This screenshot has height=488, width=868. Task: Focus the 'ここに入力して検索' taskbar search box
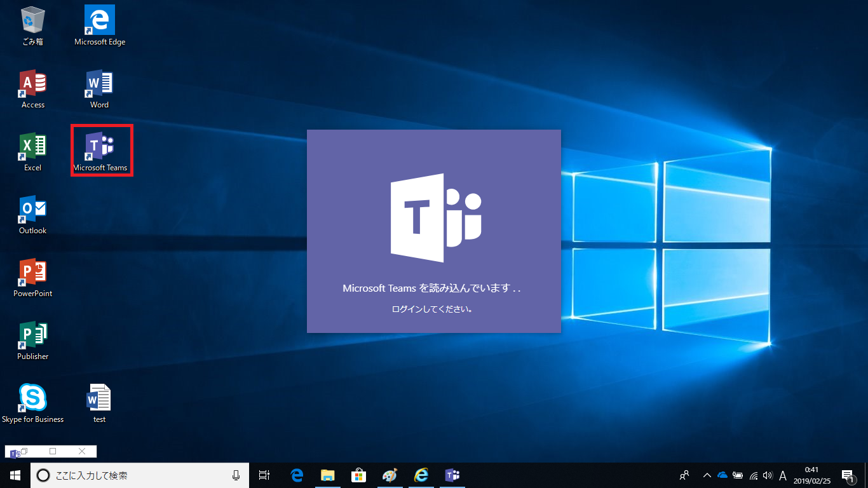pos(140,475)
